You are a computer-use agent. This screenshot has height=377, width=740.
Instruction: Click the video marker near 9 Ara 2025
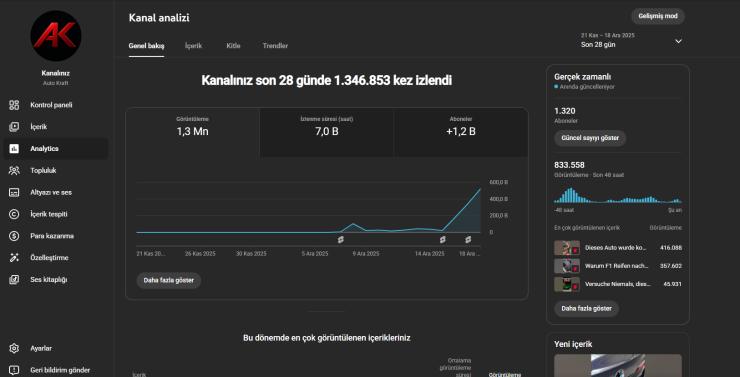(x=341, y=240)
